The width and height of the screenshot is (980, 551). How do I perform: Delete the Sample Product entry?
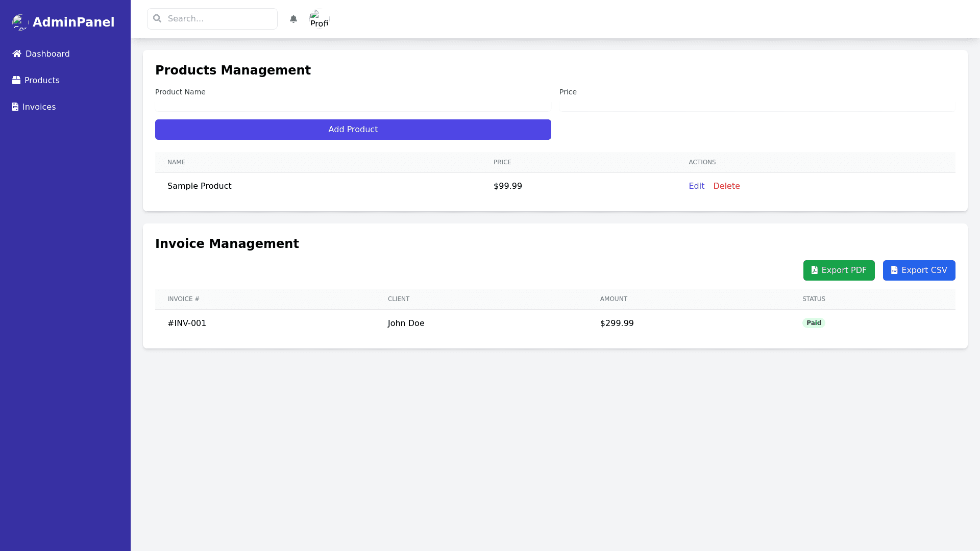[726, 186]
